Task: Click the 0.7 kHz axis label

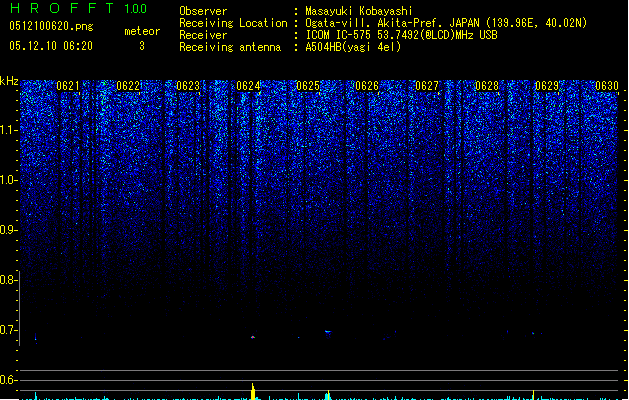Action: pos(8,330)
